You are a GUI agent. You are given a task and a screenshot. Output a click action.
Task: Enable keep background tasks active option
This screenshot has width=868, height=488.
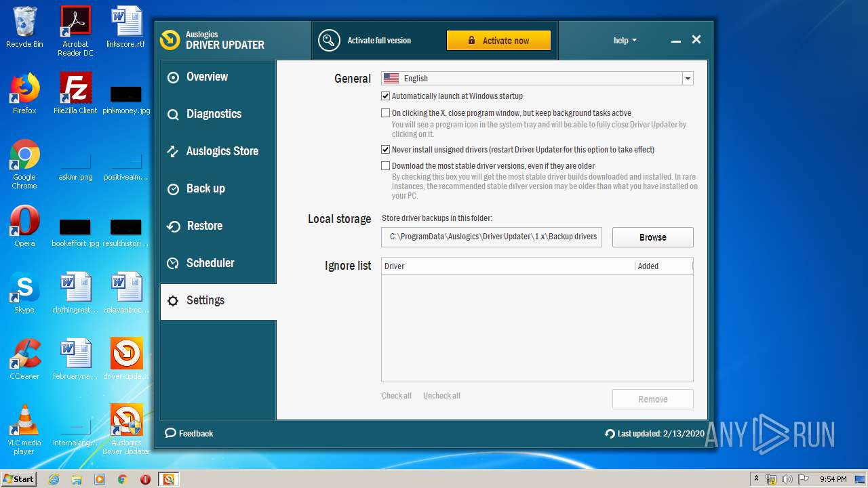pos(386,113)
